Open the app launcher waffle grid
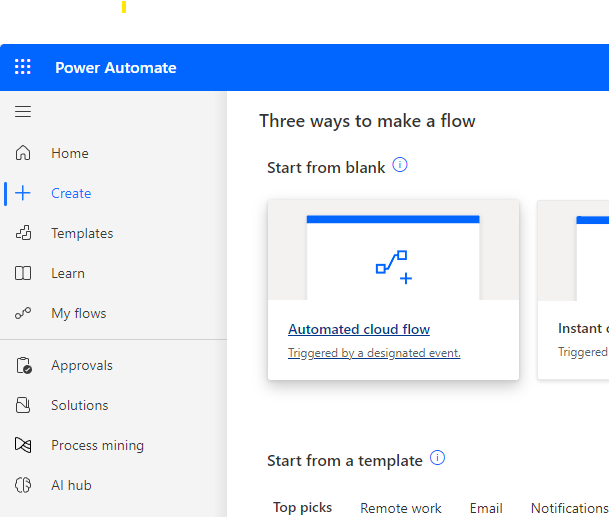This screenshot has height=517, width=609. point(23,67)
